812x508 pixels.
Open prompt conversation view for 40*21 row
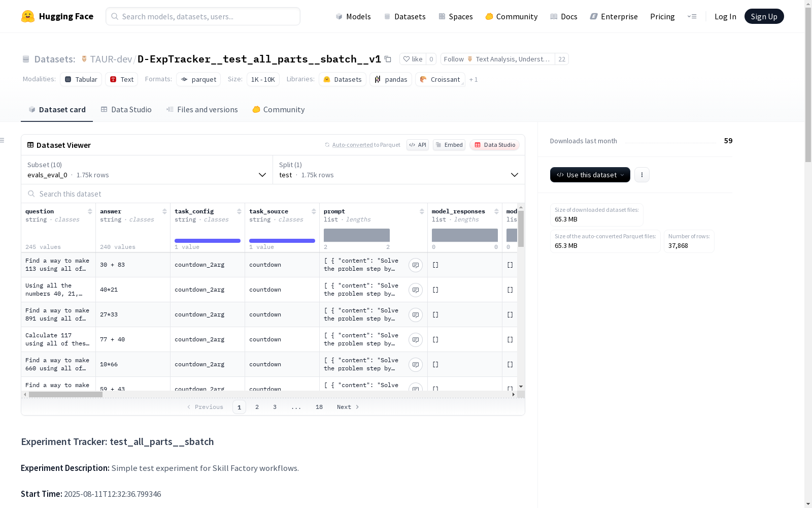click(416, 290)
